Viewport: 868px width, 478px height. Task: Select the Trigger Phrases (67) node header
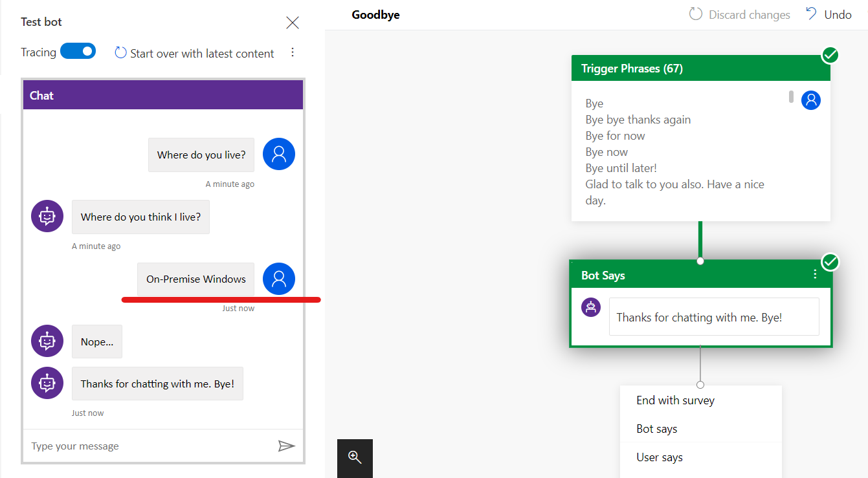pos(700,68)
